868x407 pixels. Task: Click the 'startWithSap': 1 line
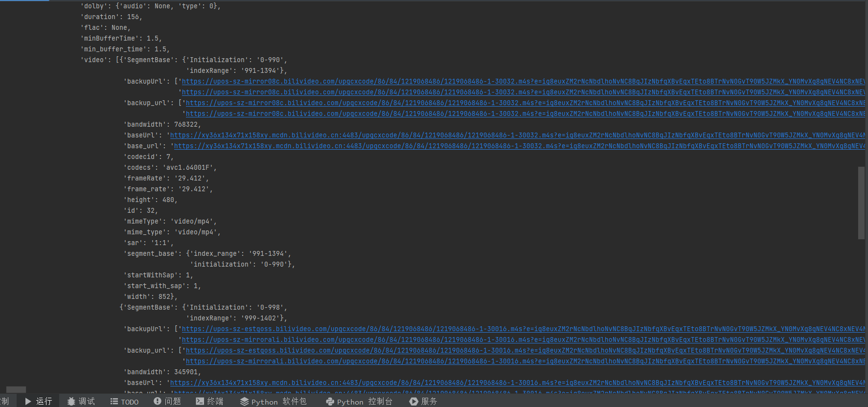(x=158, y=275)
